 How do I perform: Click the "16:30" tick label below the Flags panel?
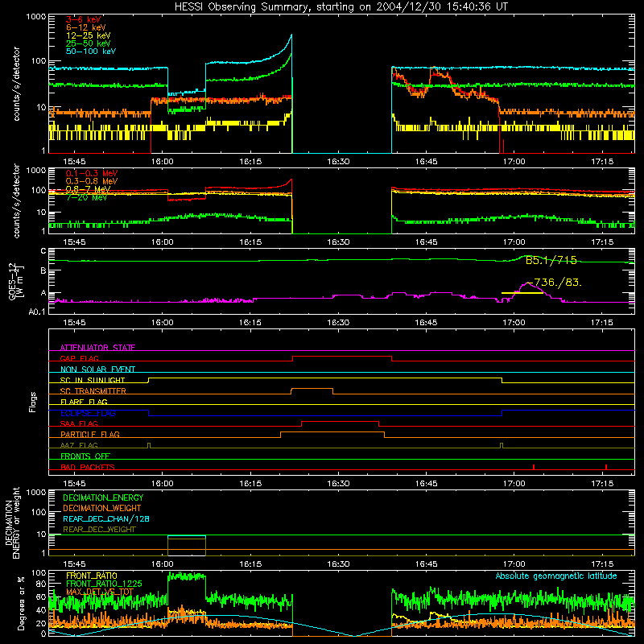pos(338,484)
